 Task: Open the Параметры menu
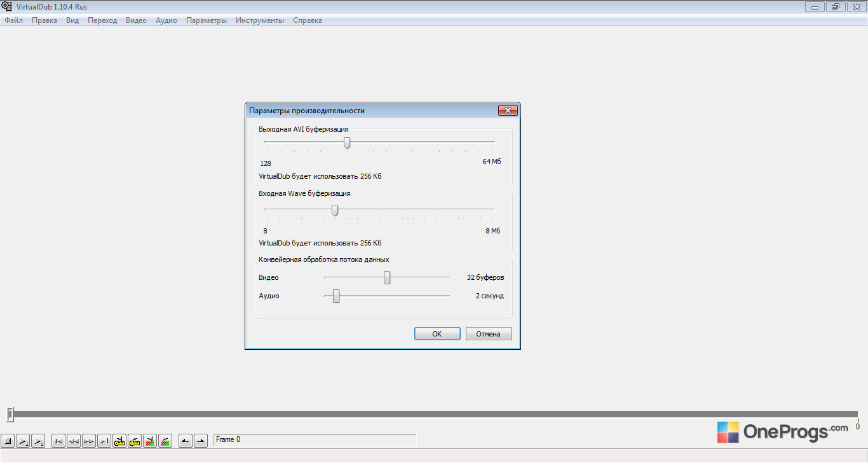[x=207, y=20]
